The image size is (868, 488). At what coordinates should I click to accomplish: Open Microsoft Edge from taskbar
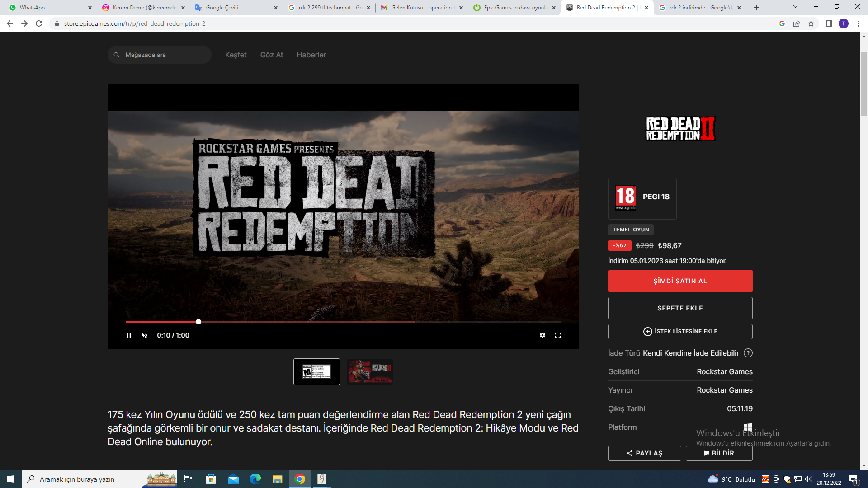tap(255, 479)
